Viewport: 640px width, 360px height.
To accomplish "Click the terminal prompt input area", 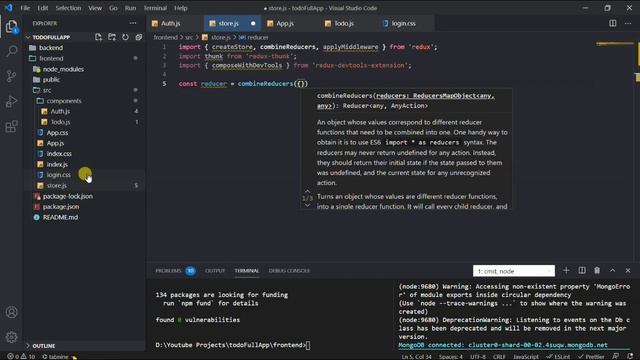I will 308,345.
